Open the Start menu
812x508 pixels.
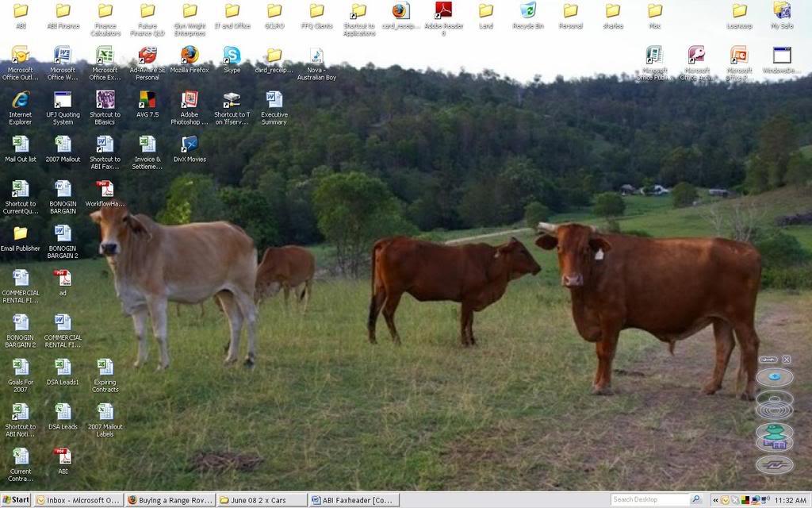(x=16, y=500)
